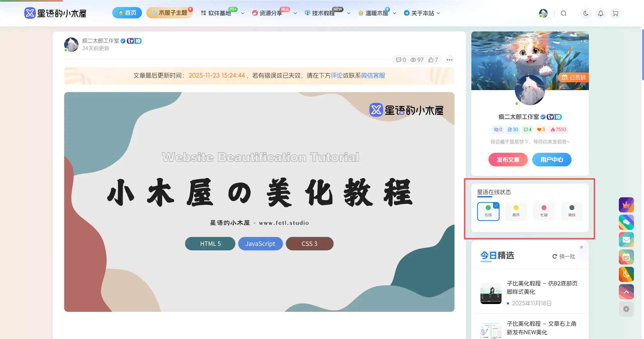Open the search icon in top bar
This screenshot has width=644, height=339.
563,13
